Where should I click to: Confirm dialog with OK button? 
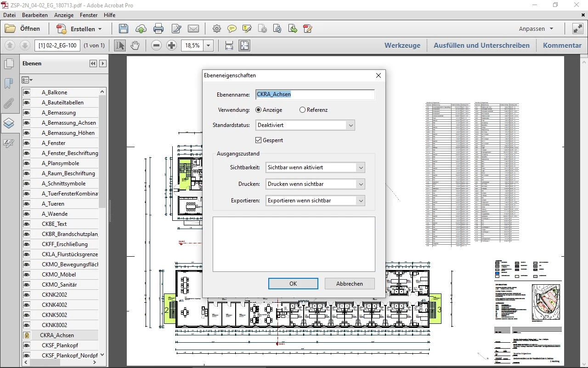(293, 283)
